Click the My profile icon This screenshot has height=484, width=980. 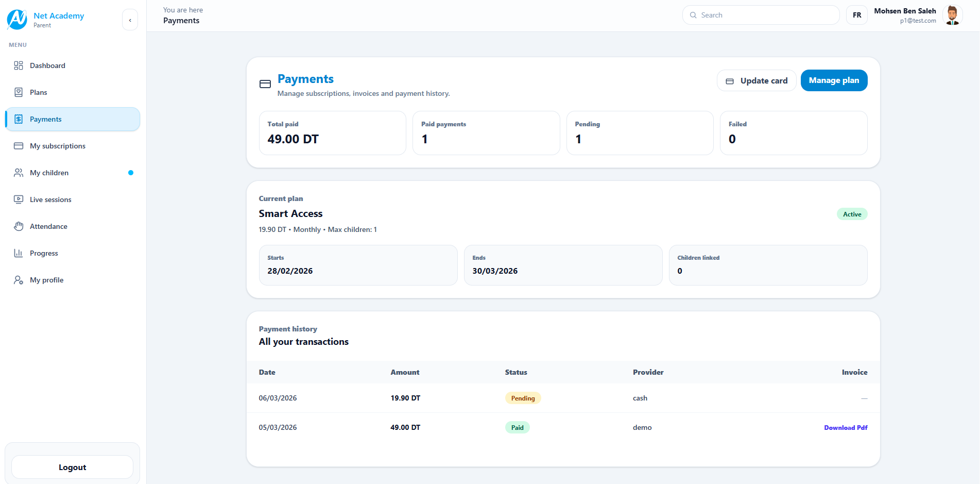tap(19, 280)
